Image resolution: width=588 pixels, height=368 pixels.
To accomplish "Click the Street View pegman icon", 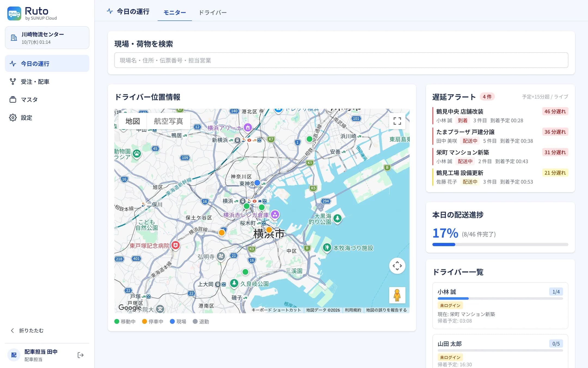I will click(x=397, y=295).
